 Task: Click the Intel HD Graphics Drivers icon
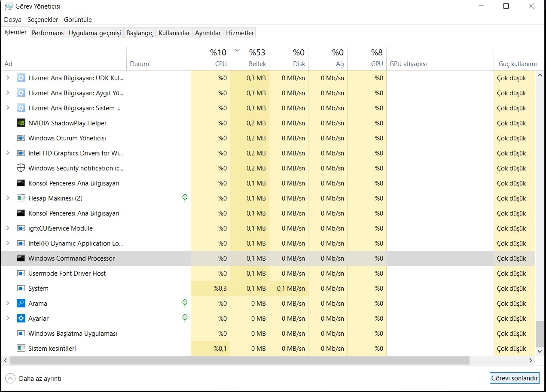coord(21,153)
